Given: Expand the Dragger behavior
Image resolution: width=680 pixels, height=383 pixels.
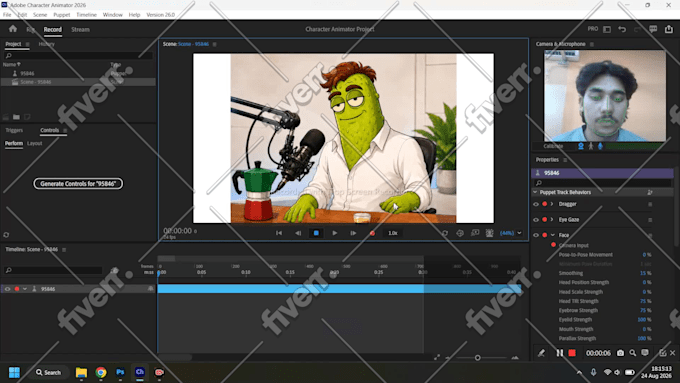Looking at the screenshot, I should [x=552, y=204].
